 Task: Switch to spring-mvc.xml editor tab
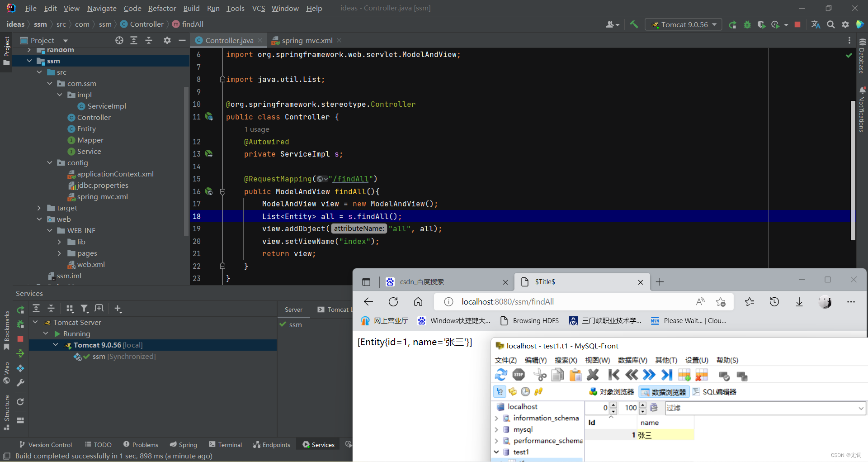[307, 40]
